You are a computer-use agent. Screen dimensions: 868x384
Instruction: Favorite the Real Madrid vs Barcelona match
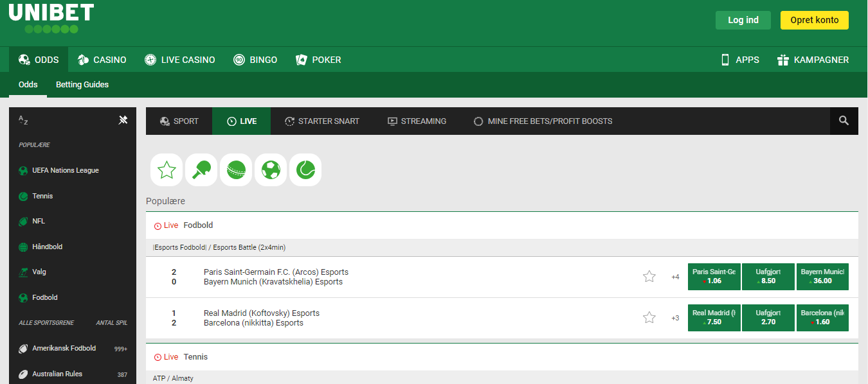649,318
